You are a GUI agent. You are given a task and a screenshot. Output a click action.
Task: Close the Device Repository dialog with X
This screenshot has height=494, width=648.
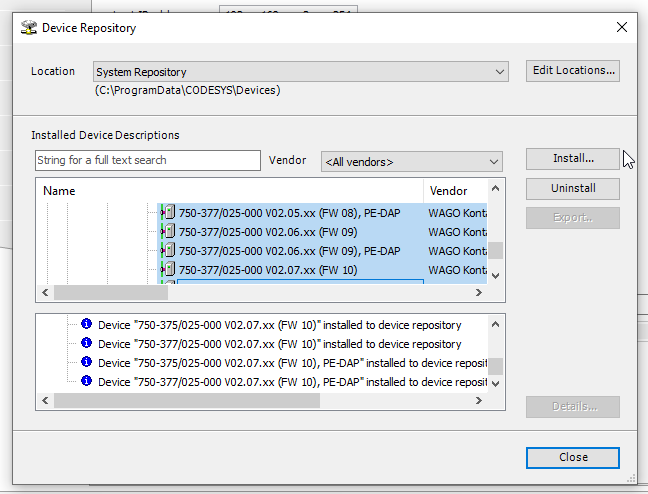coord(622,28)
